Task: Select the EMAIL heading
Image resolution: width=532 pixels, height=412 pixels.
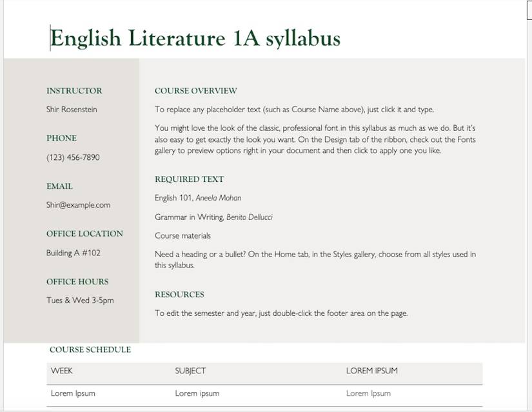Action: pyautogui.click(x=60, y=186)
